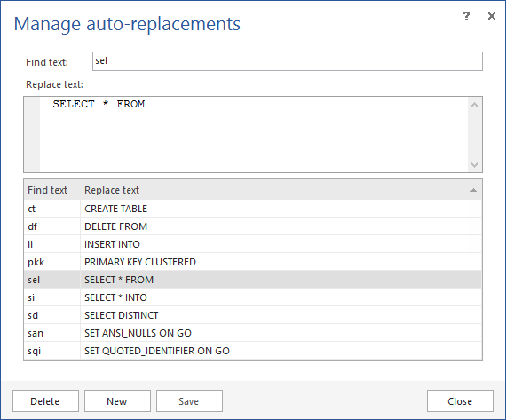Select the 'df' find text cell
506x420 pixels.
tap(52, 226)
